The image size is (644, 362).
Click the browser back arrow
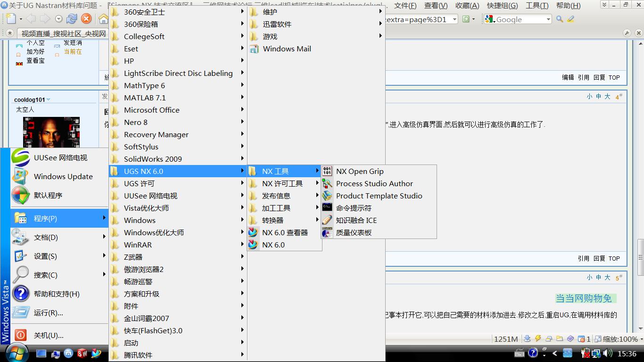click(31, 19)
